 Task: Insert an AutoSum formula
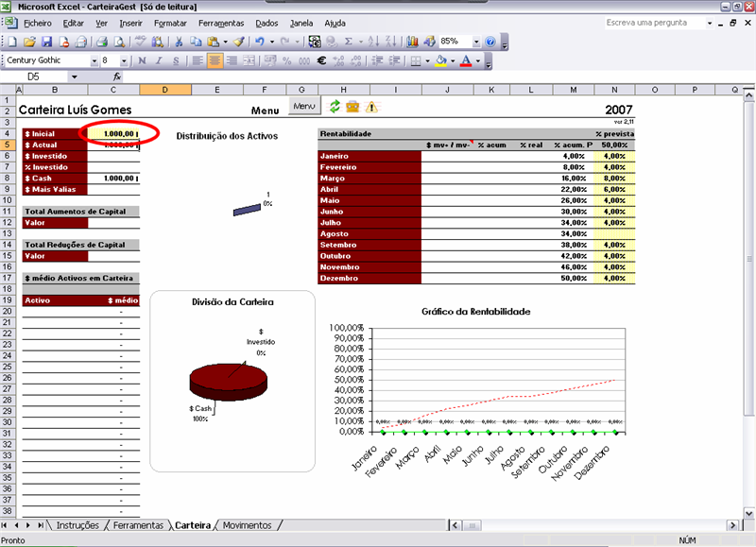[x=349, y=42]
